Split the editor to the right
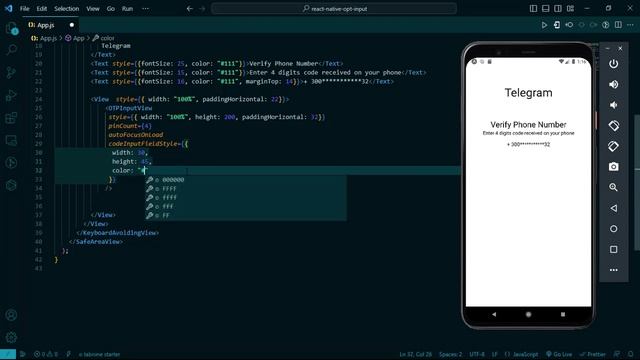The width and height of the screenshot is (640, 360). click(x=618, y=25)
